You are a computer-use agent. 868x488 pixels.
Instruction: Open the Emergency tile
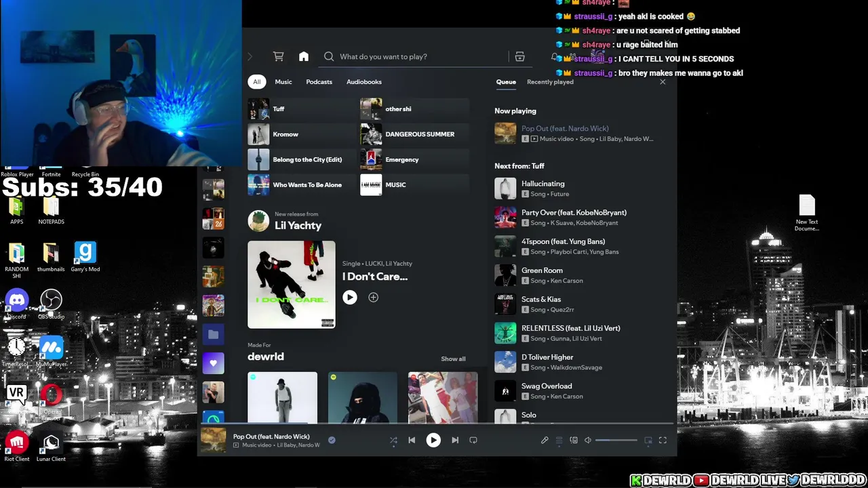(x=414, y=159)
